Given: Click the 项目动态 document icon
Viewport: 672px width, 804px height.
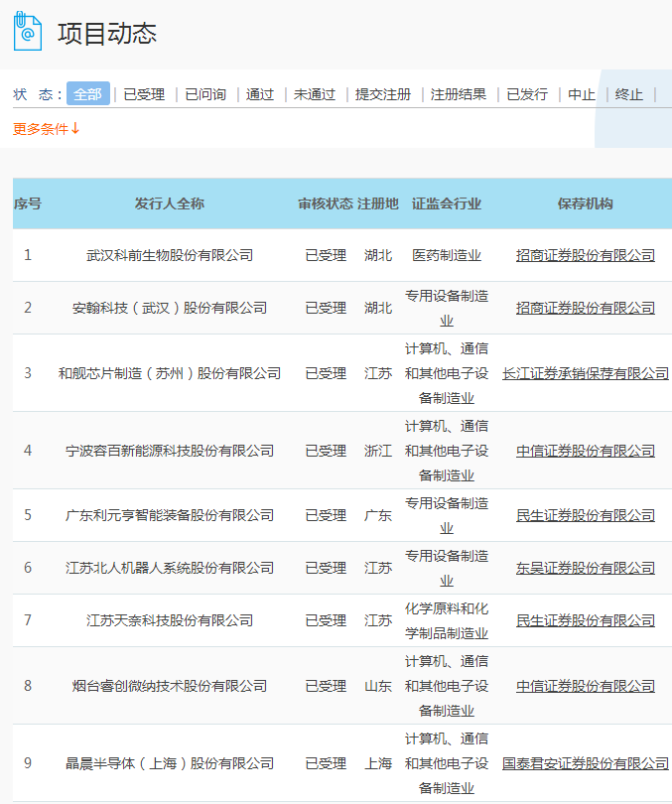Looking at the screenshot, I should coord(27,32).
